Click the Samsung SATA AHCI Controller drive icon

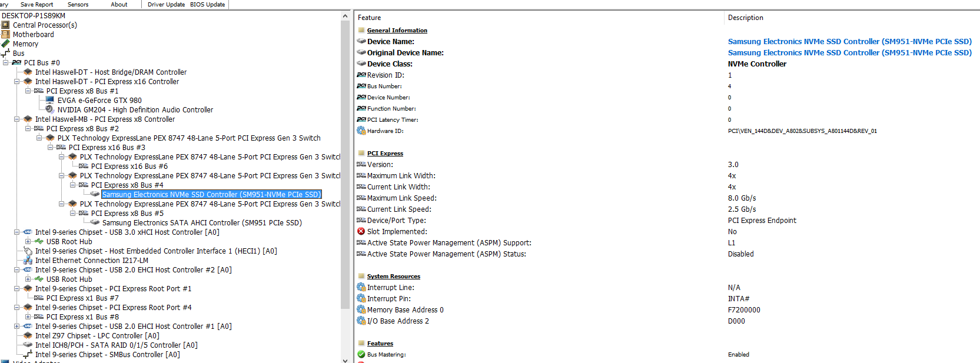(95, 223)
